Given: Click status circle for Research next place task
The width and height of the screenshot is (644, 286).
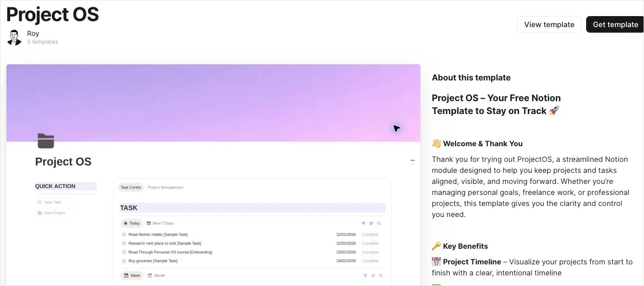Looking at the screenshot, I should click(124, 243).
